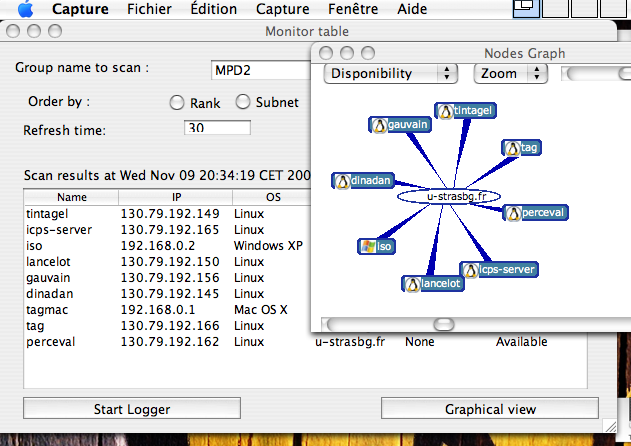This screenshot has height=446, width=631.
Task: Click the tag node penguin icon
Action: point(512,148)
